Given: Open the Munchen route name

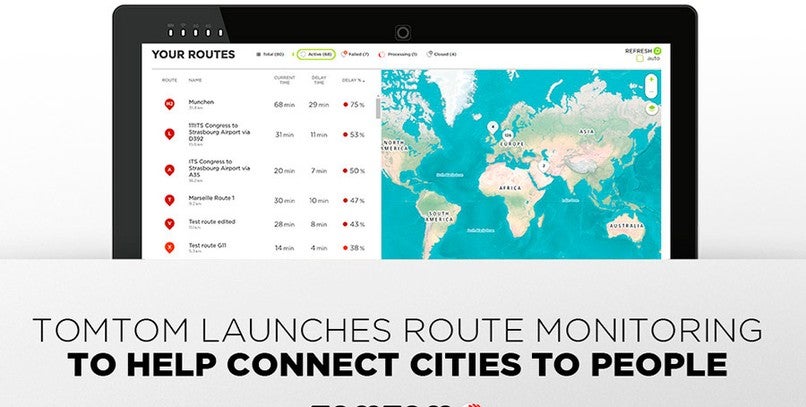Looking at the screenshot, I should pyautogui.click(x=201, y=102).
